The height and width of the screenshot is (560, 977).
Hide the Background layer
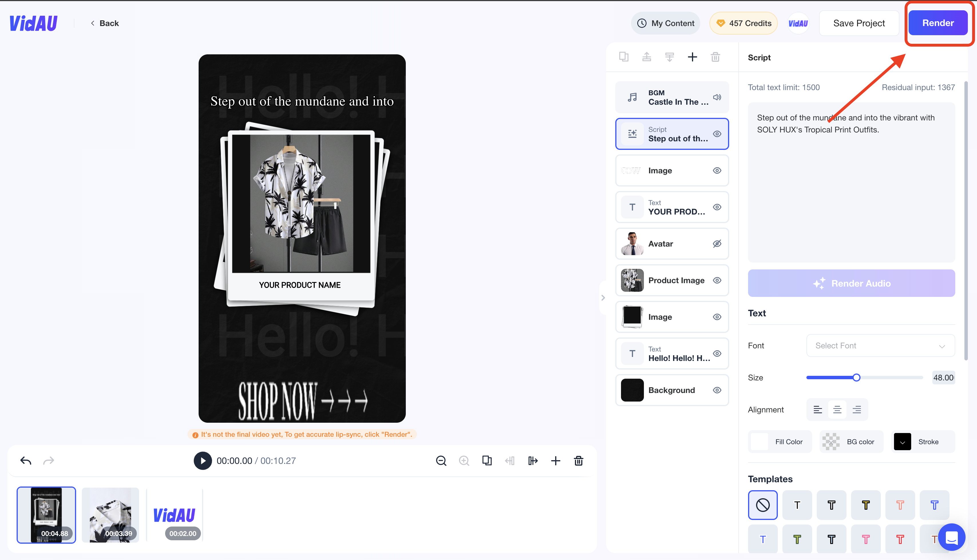pos(717,390)
